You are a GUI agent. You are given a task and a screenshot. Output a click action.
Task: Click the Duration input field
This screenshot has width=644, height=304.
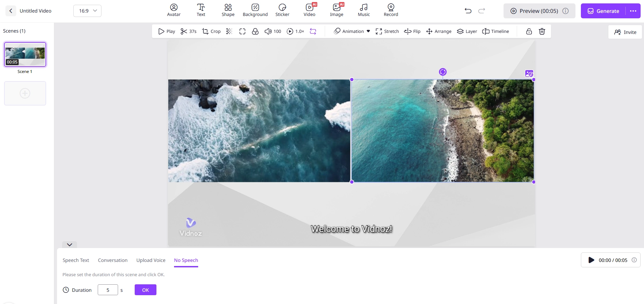pyautogui.click(x=108, y=290)
